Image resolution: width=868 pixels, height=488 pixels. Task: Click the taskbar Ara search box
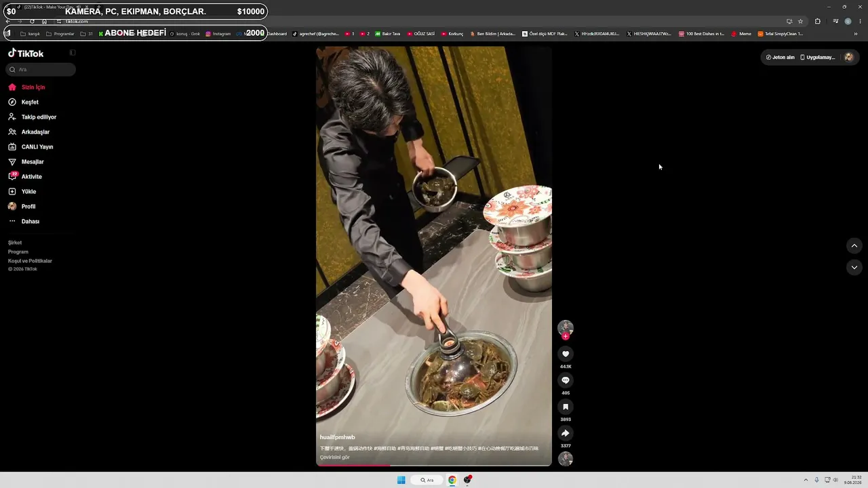click(427, 480)
